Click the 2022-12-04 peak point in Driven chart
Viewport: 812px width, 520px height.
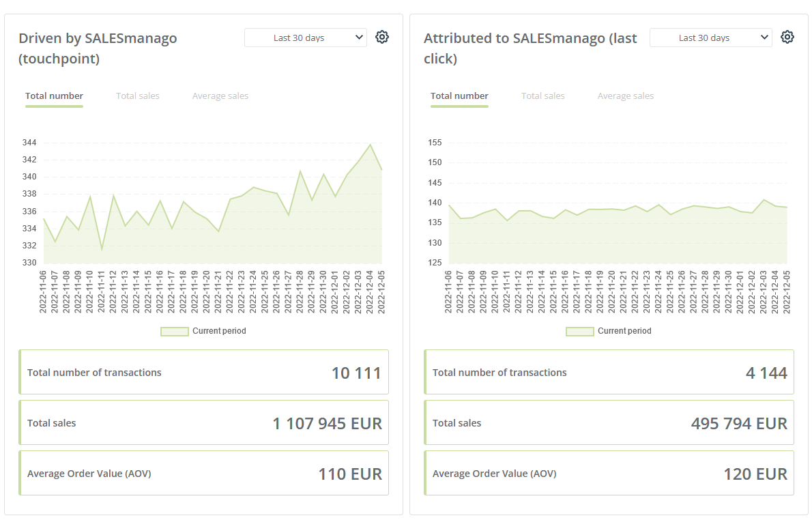click(371, 145)
